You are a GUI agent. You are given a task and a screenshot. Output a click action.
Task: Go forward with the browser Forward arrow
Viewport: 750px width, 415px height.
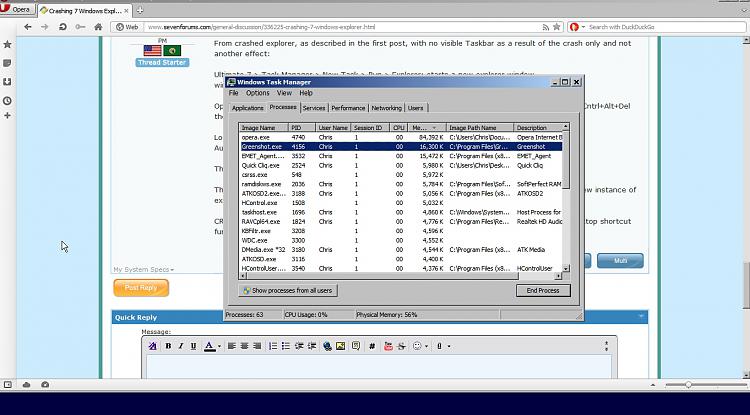click(45, 27)
